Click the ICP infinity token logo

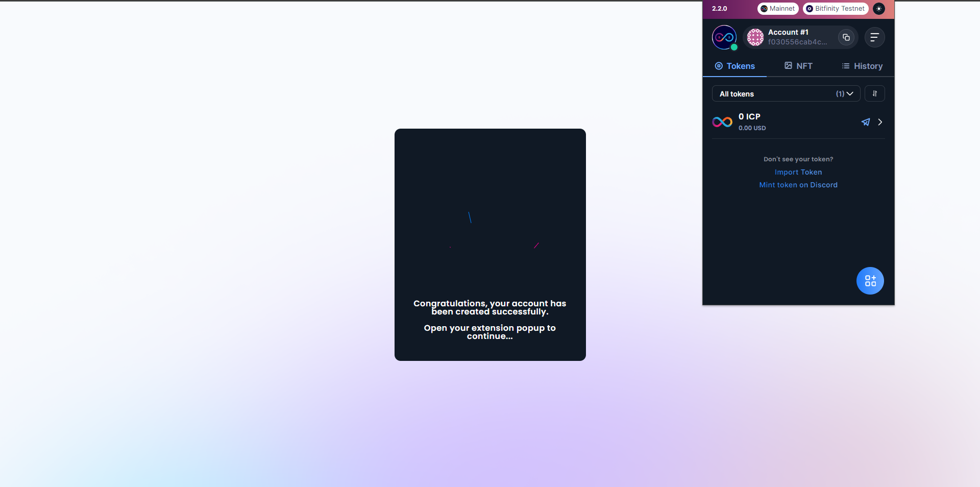coord(722,122)
